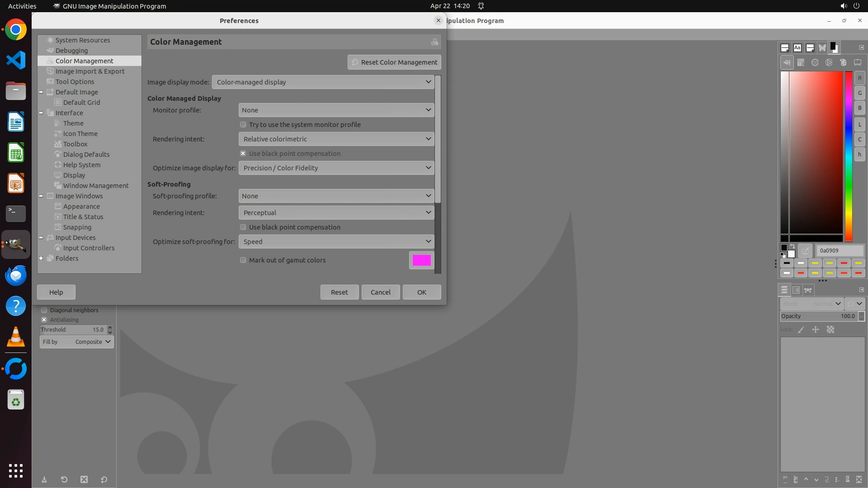Click the Reset tool options icon

coord(104,479)
